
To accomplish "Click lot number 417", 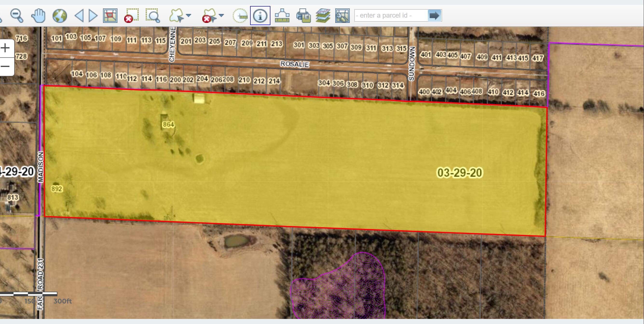I will pos(538,58).
